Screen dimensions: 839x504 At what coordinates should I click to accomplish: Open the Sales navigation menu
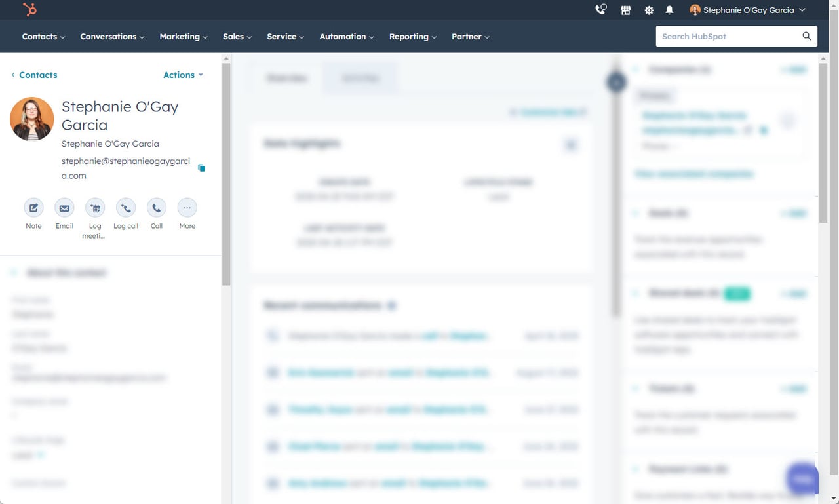point(237,37)
